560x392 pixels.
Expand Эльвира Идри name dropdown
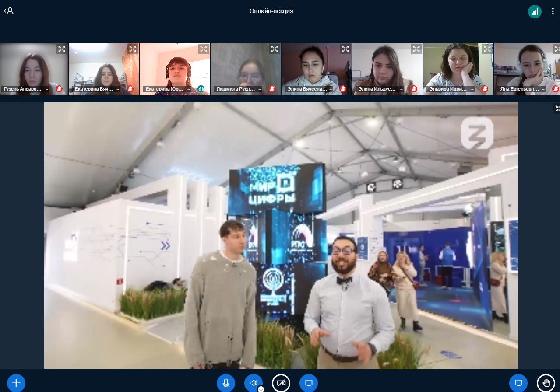(472, 89)
